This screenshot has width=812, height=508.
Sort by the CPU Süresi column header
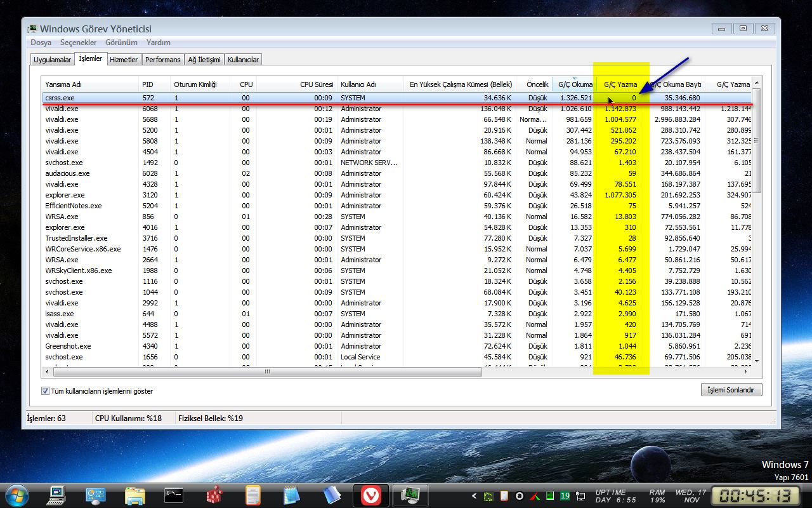tap(297, 84)
